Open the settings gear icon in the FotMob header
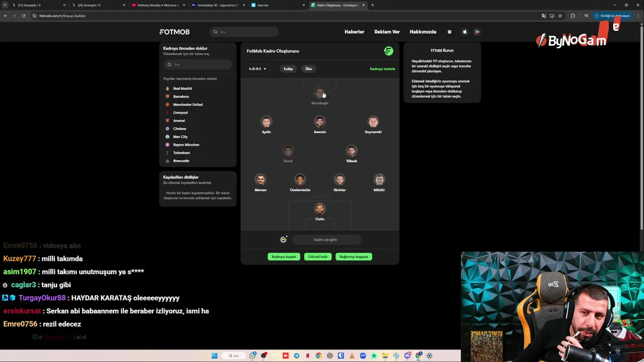 pos(449,32)
